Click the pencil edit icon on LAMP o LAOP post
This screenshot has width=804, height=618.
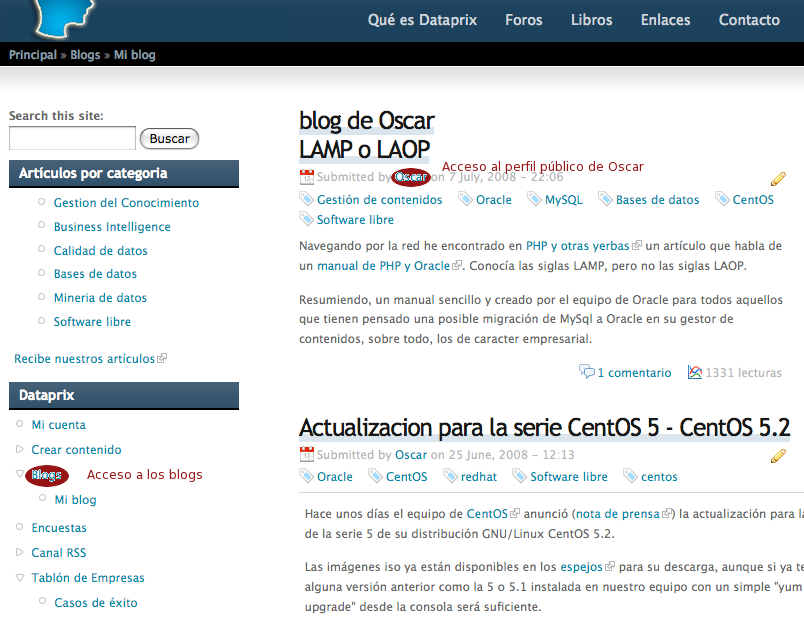point(778,179)
